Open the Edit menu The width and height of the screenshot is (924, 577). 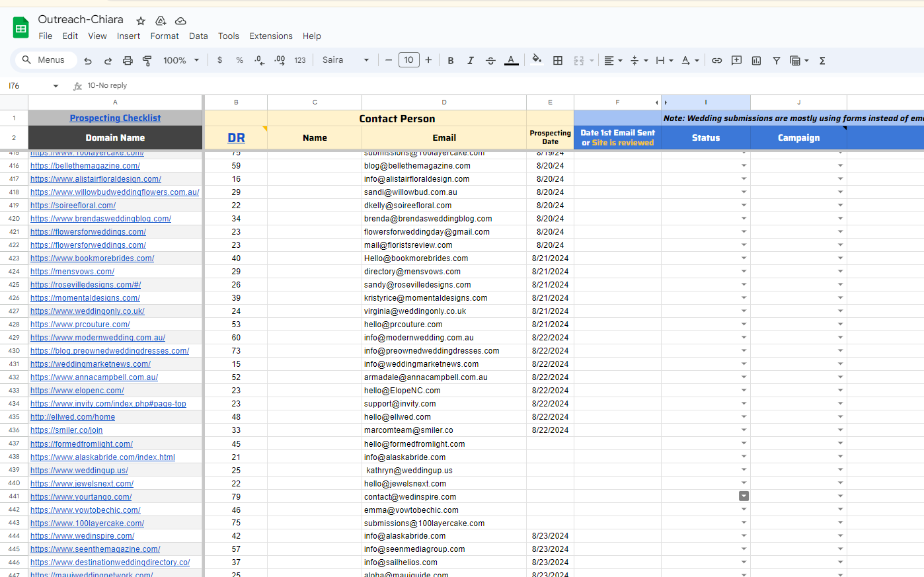coord(70,36)
